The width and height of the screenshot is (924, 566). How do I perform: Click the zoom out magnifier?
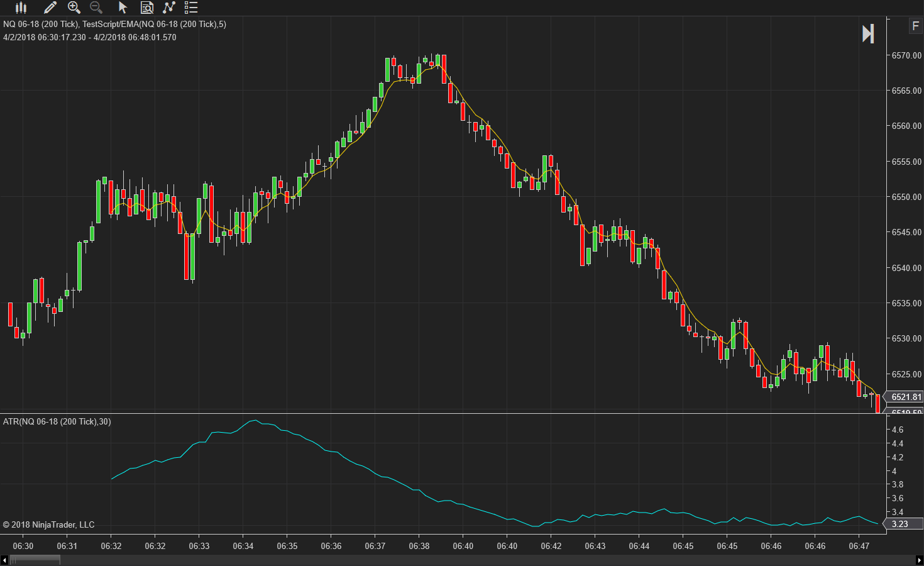[96, 8]
